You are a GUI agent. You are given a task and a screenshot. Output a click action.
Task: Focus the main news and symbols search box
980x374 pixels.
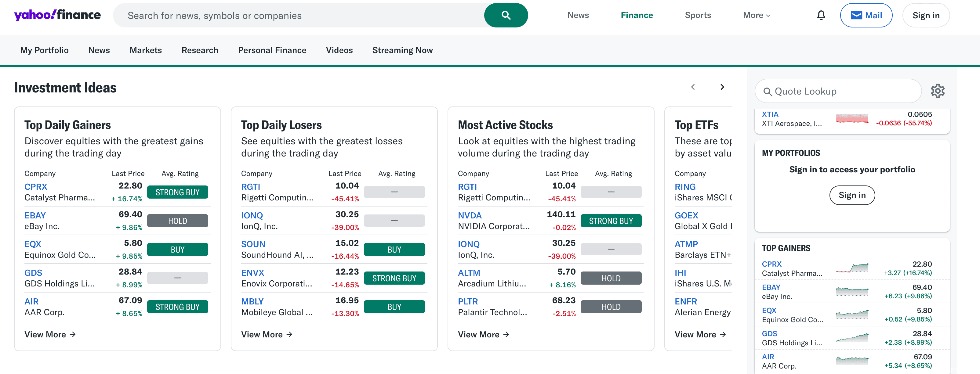click(x=297, y=15)
